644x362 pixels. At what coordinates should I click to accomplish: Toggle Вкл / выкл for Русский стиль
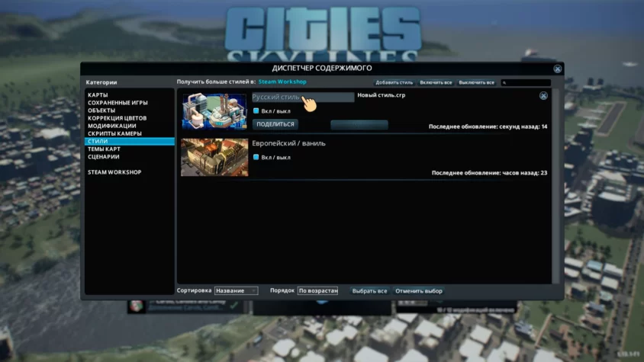[x=256, y=111]
